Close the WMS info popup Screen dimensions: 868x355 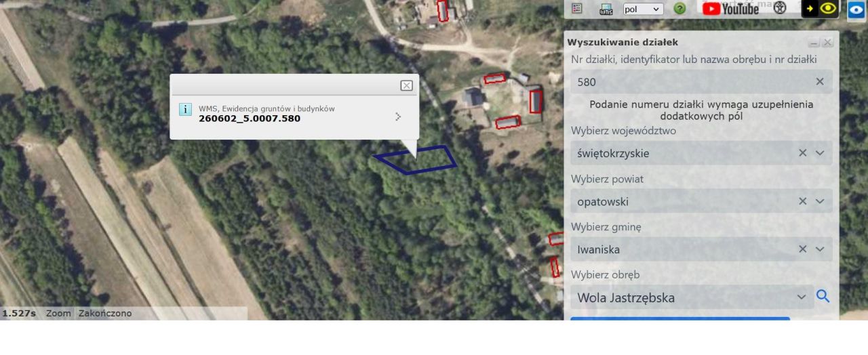coord(406,85)
